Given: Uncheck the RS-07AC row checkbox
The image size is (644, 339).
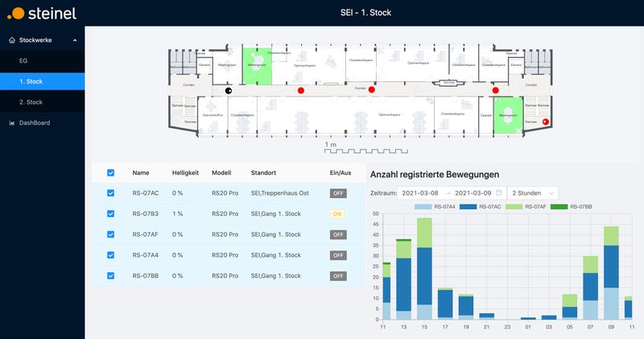Looking at the screenshot, I should [x=110, y=193].
